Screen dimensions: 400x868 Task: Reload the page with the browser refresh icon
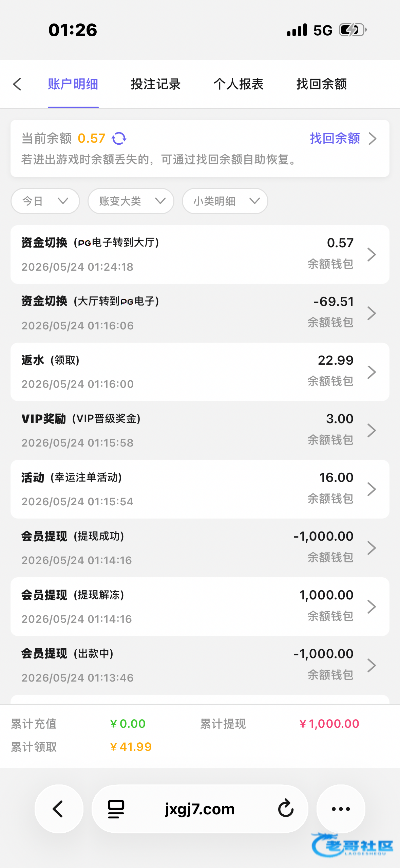point(286,808)
